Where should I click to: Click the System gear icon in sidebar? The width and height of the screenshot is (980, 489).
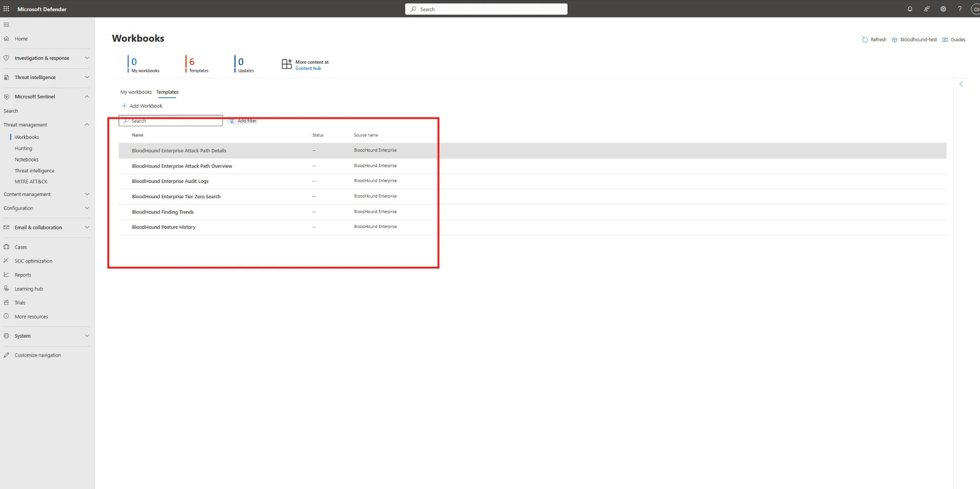point(6,336)
